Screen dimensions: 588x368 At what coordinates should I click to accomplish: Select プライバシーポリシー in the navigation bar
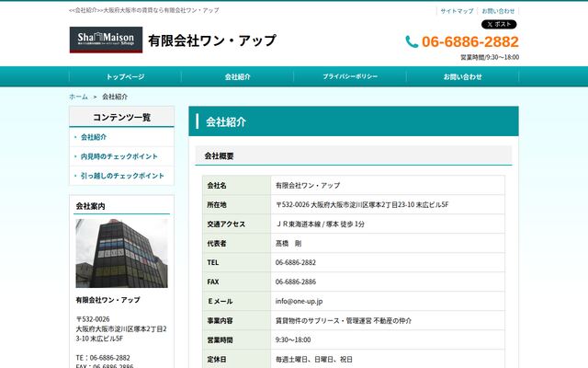point(350,76)
